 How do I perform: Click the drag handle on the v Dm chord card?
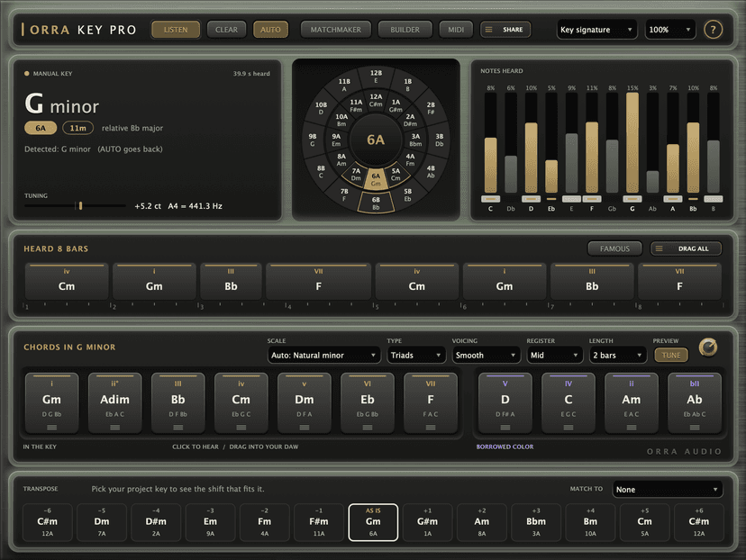(x=304, y=428)
